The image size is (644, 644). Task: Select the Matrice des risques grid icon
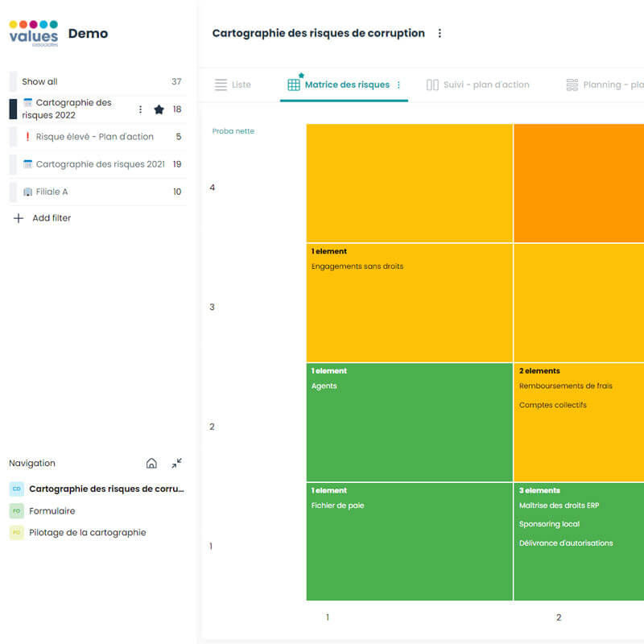[x=293, y=84]
